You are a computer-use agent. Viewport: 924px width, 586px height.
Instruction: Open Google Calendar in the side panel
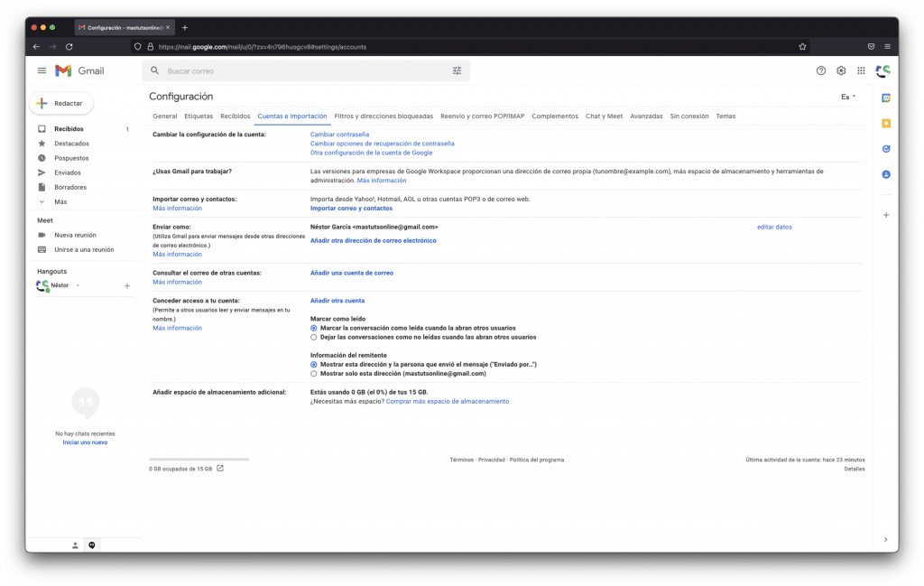(x=886, y=99)
